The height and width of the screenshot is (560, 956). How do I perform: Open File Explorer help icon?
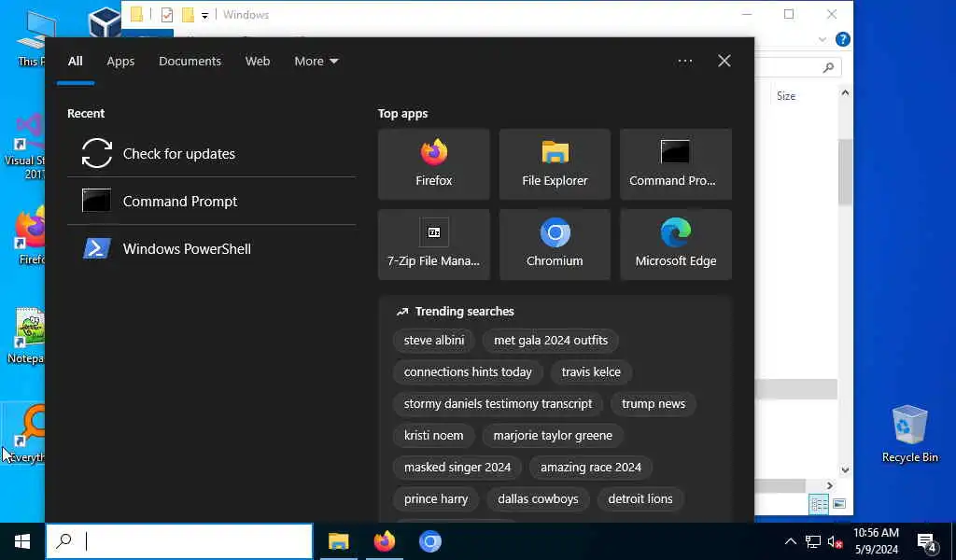click(x=843, y=39)
